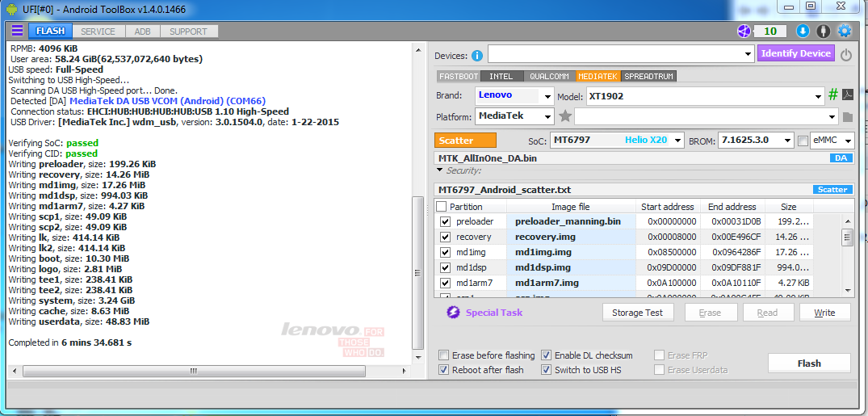Click the Image file column header
The width and height of the screenshot is (868, 416).
point(571,207)
